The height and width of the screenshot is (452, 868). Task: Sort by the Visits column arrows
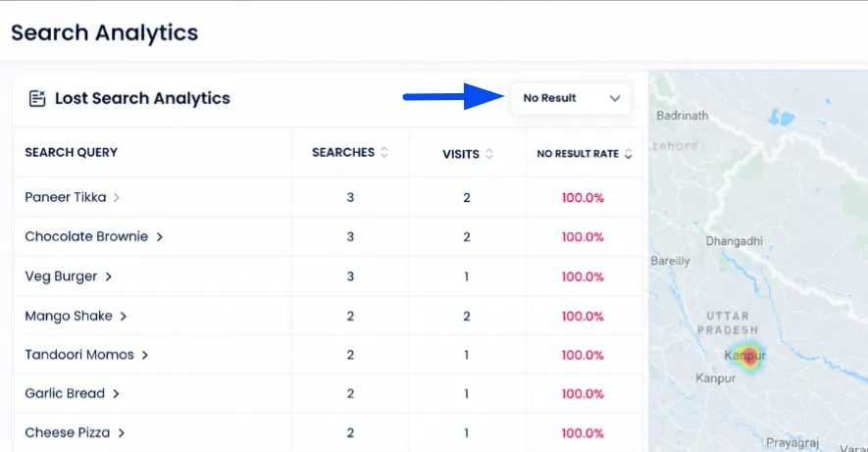click(488, 154)
